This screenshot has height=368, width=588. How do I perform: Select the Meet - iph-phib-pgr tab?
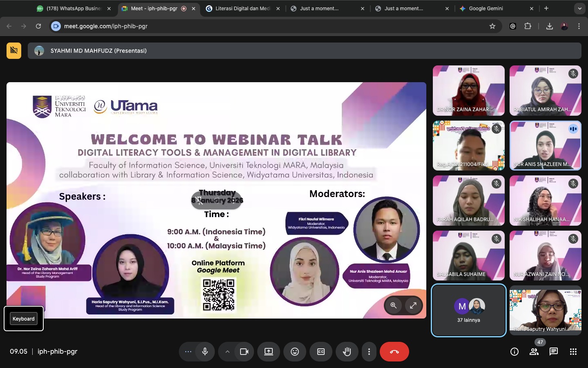pos(158,9)
